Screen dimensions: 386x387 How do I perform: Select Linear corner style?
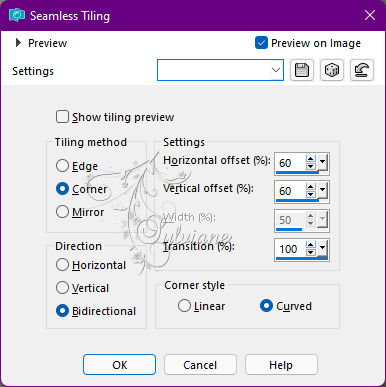[184, 306]
